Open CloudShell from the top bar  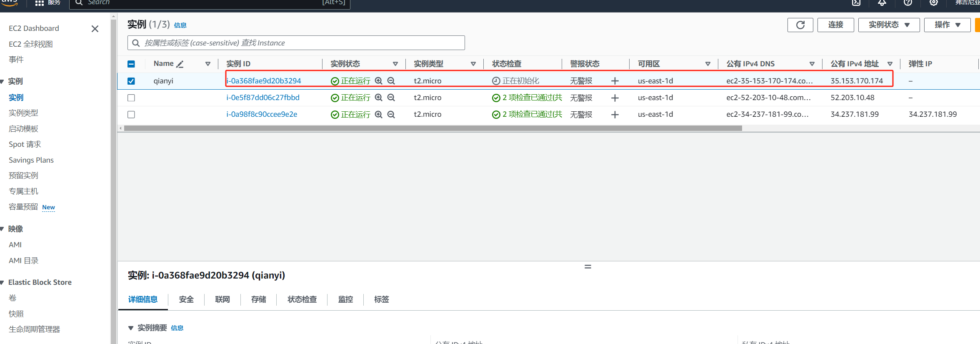click(x=856, y=3)
